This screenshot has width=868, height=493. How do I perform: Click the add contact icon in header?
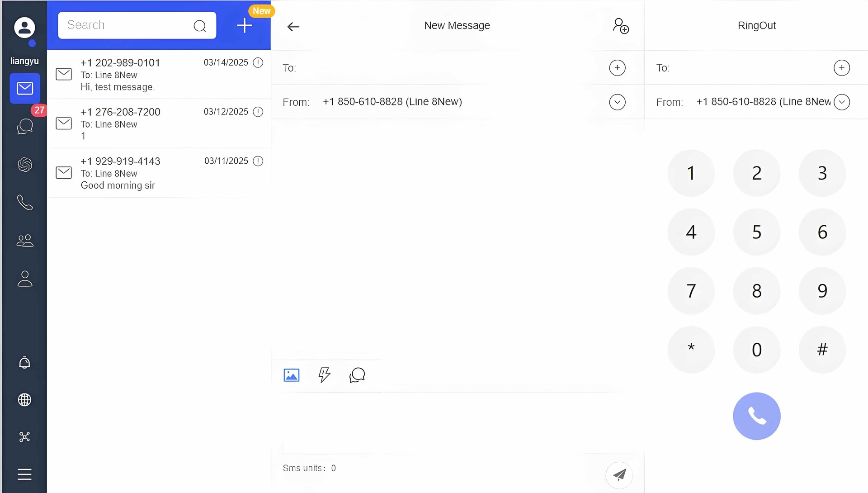(x=621, y=26)
